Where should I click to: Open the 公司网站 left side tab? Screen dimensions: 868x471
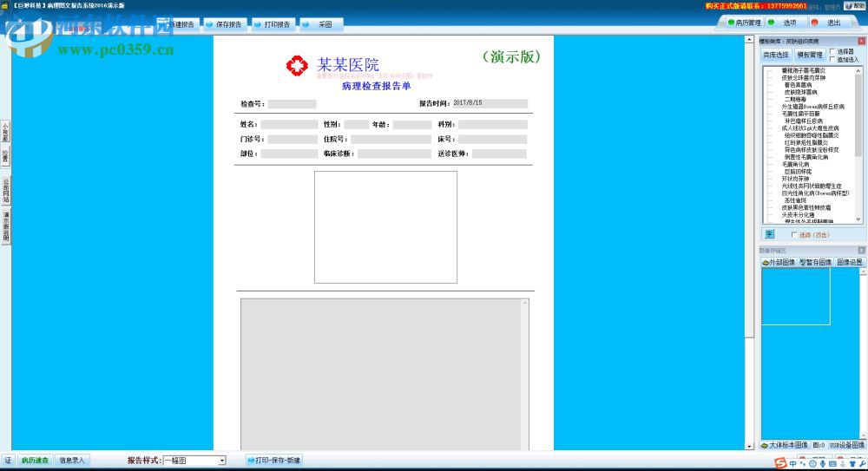tap(5, 190)
